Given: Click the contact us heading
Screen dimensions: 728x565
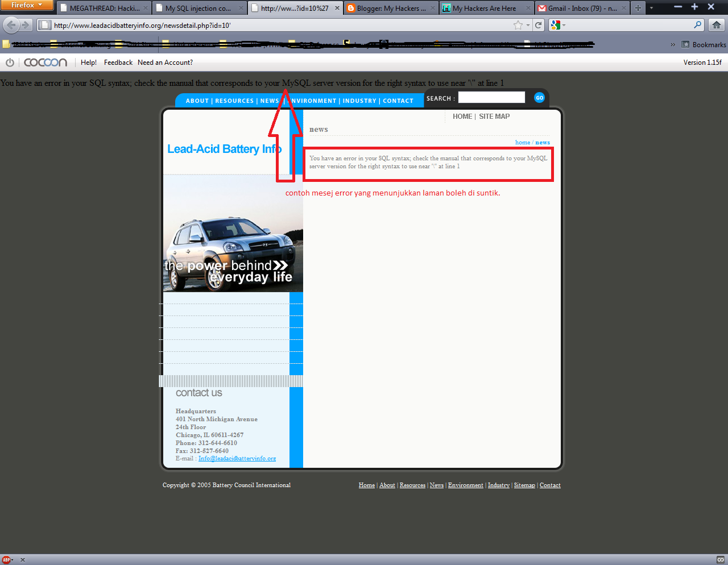Looking at the screenshot, I should (199, 393).
